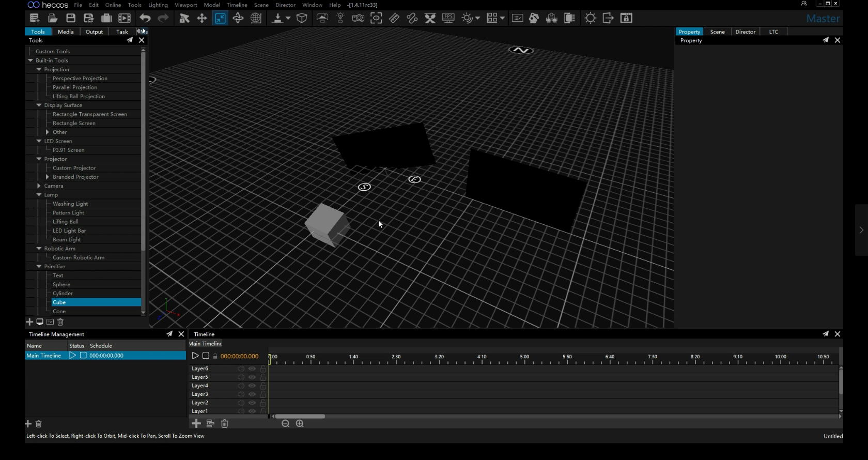The width and height of the screenshot is (868, 460).
Task: Switch to the LTC tab
Action: coord(773,32)
